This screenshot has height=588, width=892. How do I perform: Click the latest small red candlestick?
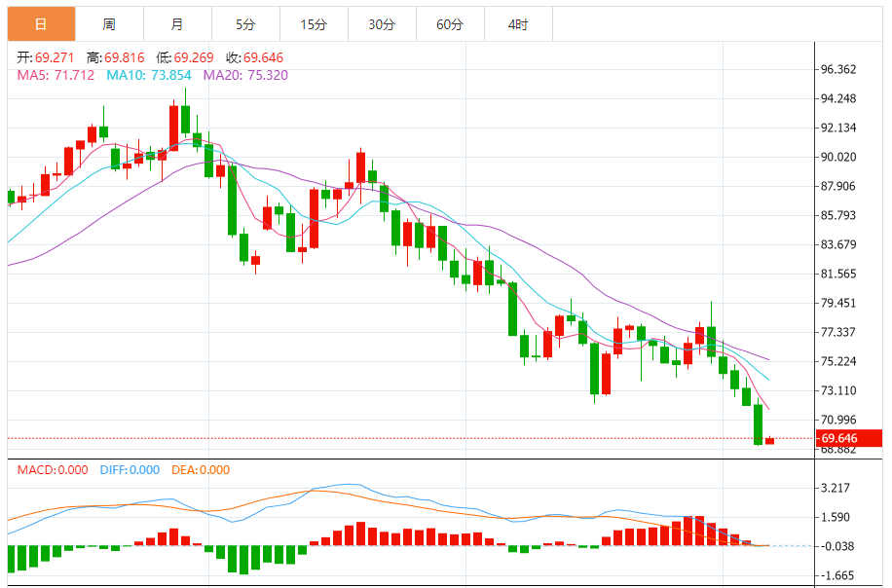point(769,440)
